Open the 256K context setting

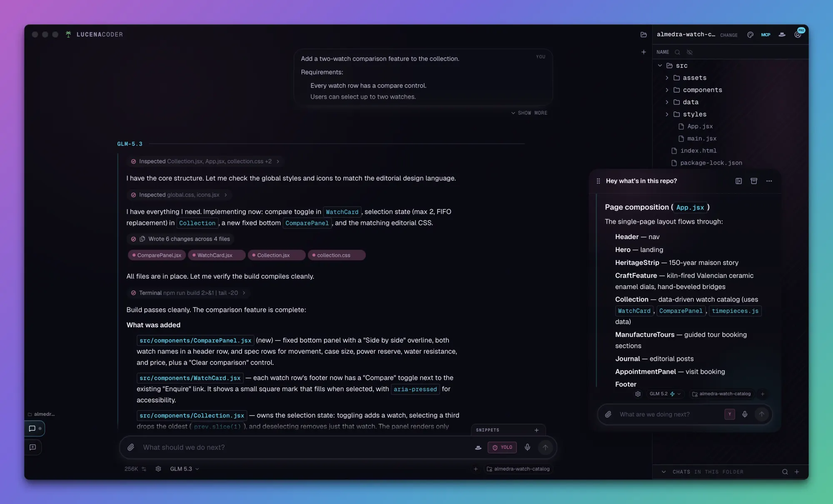pyautogui.click(x=135, y=469)
